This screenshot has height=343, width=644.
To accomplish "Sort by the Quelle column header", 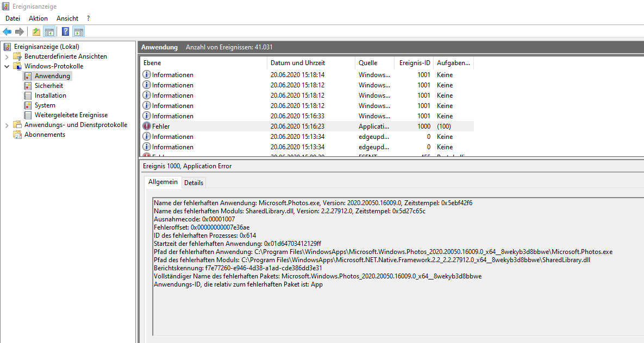I will 374,63.
